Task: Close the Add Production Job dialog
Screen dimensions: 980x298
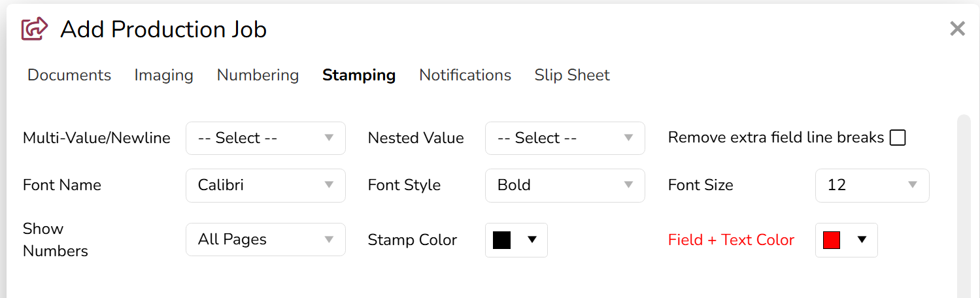Action: 957,29
